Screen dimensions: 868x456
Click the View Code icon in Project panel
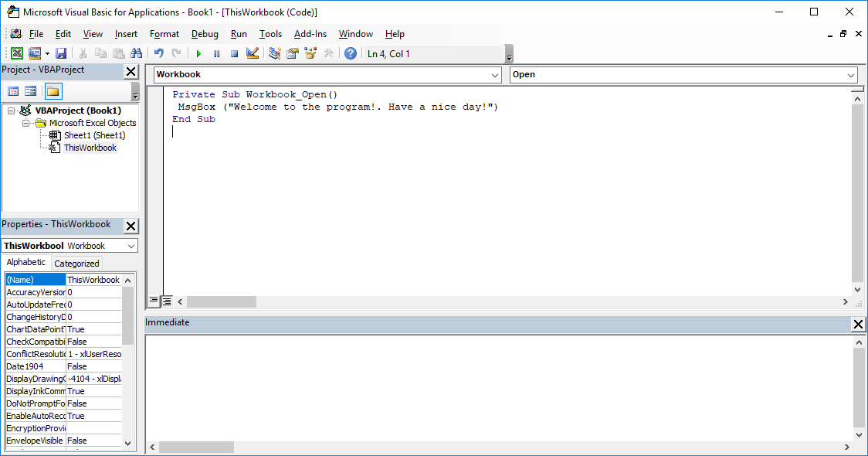point(13,90)
